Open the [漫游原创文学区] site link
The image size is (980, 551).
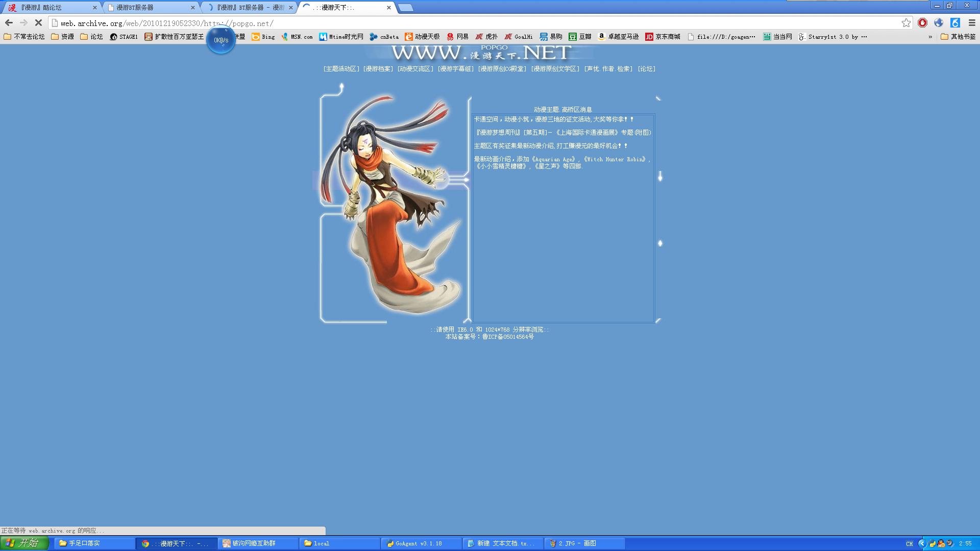[555, 69]
